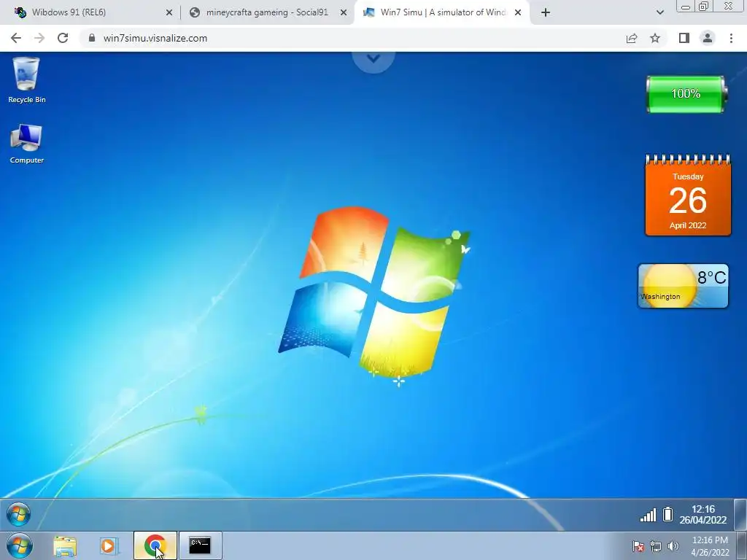Click the outer Windows Start button
The height and width of the screenshot is (560, 747).
(19, 546)
